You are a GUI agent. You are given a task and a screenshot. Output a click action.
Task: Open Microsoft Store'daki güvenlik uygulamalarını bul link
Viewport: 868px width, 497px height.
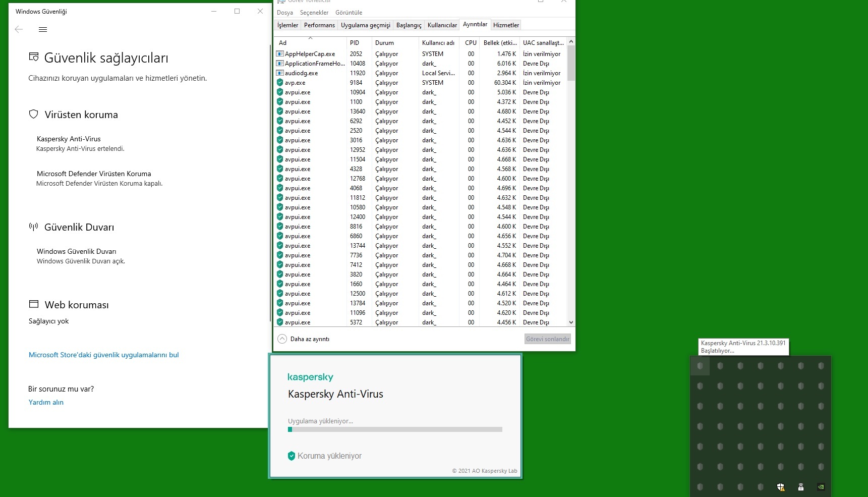[x=103, y=355]
